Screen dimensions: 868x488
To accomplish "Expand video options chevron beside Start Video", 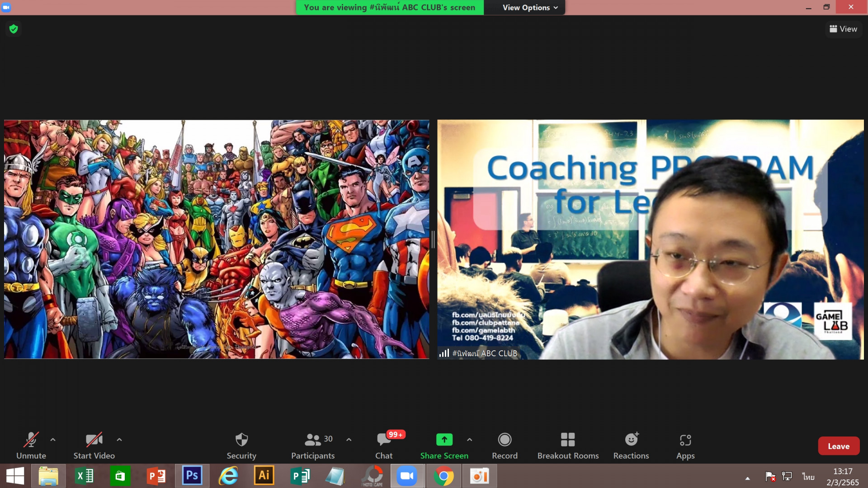I will click(x=119, y=439).
